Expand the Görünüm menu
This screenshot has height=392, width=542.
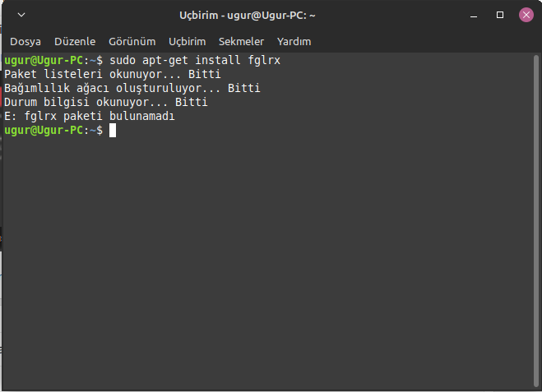tap(132, 41)
